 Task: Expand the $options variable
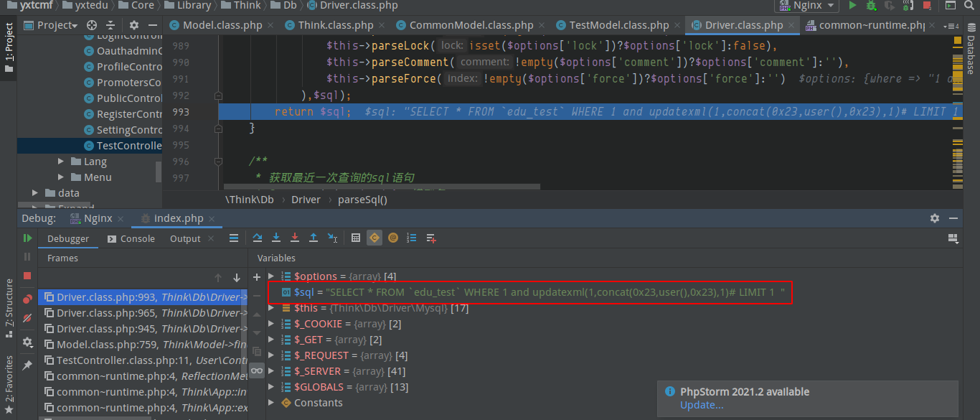271,276
